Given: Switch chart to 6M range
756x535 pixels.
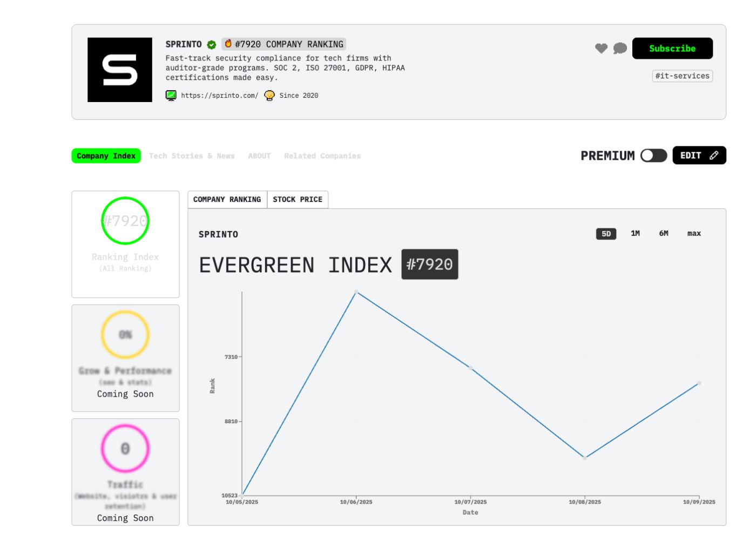Looking at the screenshot, I should click(x=664, y=234).
